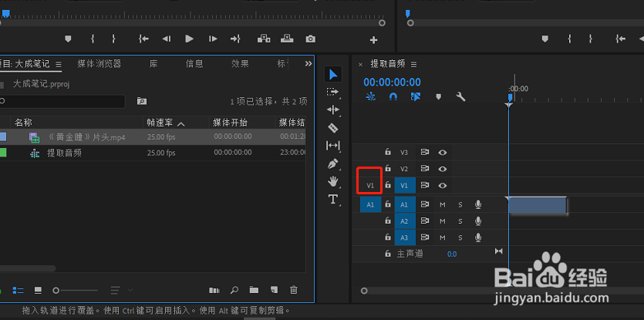644x320 pixels.
Task: Delete selected project item with trash icon
Action: click(x=294, y=291)
